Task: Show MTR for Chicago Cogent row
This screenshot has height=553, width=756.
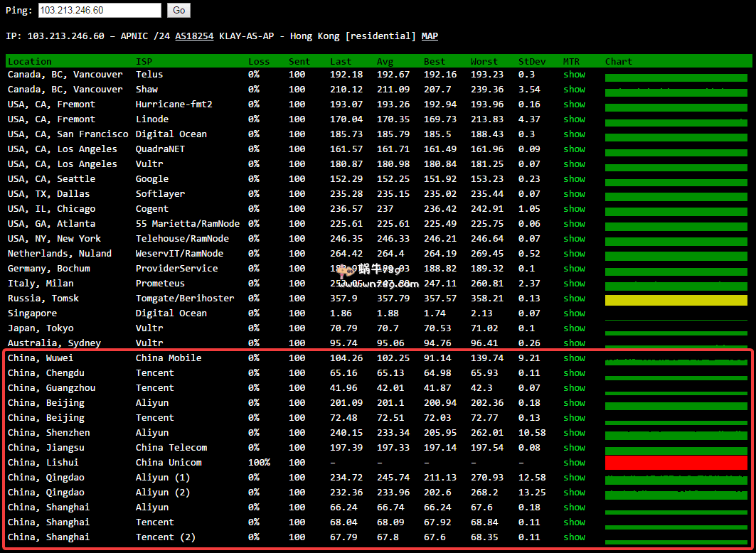Action: 574,209
